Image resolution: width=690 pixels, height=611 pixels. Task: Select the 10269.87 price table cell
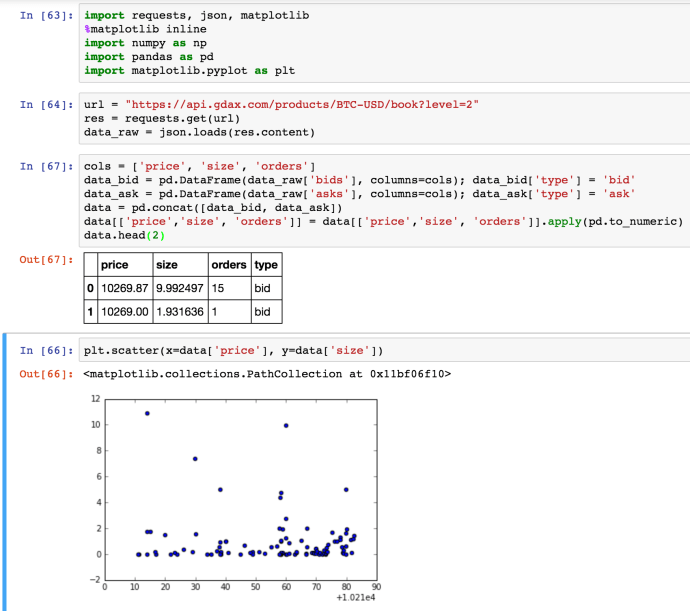[124, 289]
